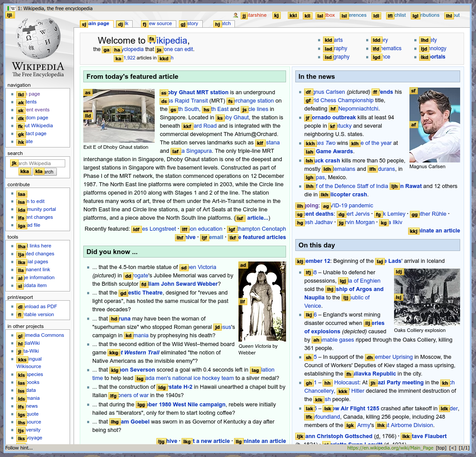The width and height of the screenshot is (476, 457).
Task: Select the browser tab titled Wikipedia, the free encyclopedia
Action: click(55, 8)
